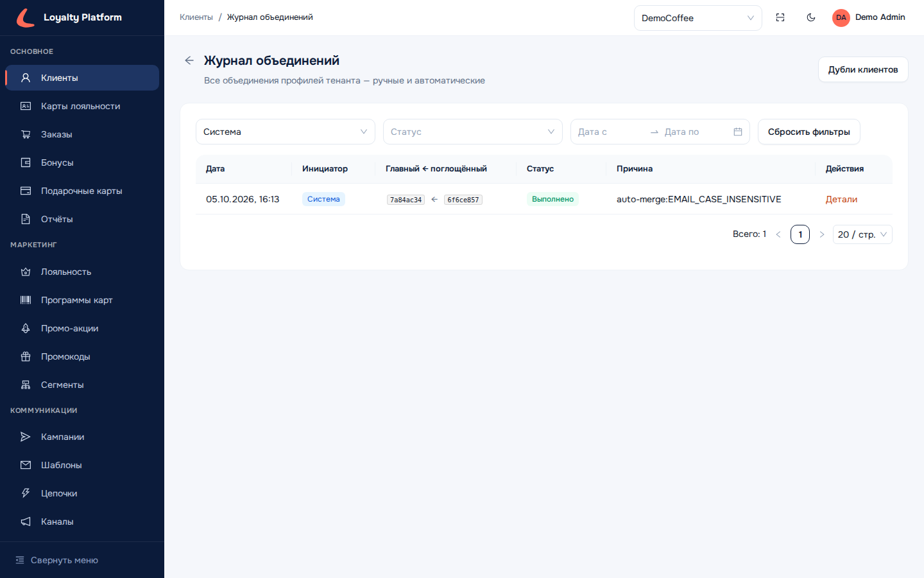Open the 20 / стр. page size dropdown
This screenshot has height=578, width=924.
[x=862, y=234]
